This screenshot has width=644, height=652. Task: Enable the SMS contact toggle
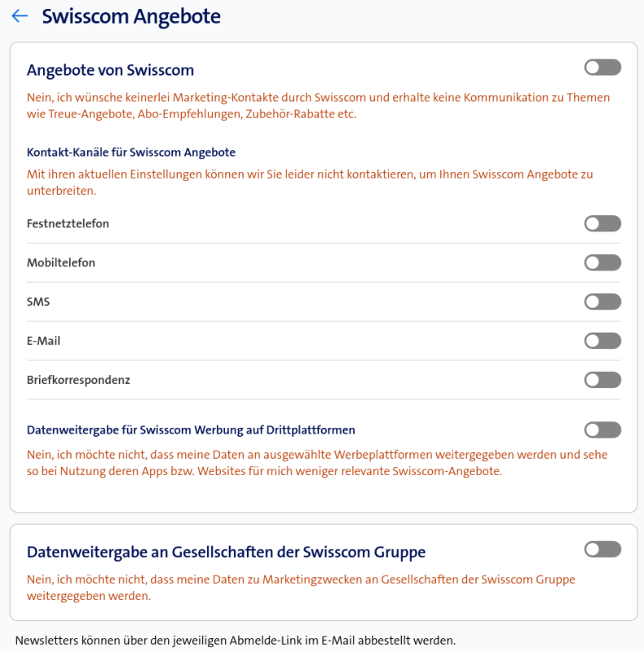coord(602,302)
